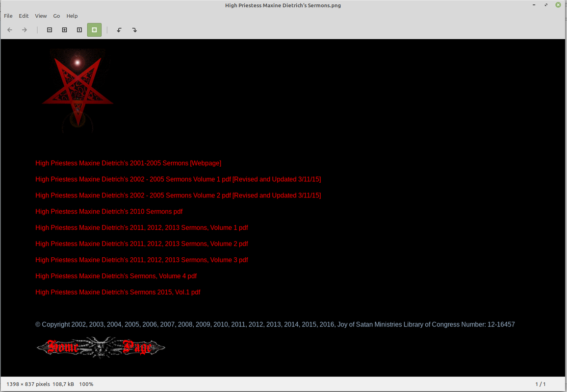567x392 pixels.
Task: Click the Sermons 2015, Vol.1 pdf line
Action: [x=118, y=292]
